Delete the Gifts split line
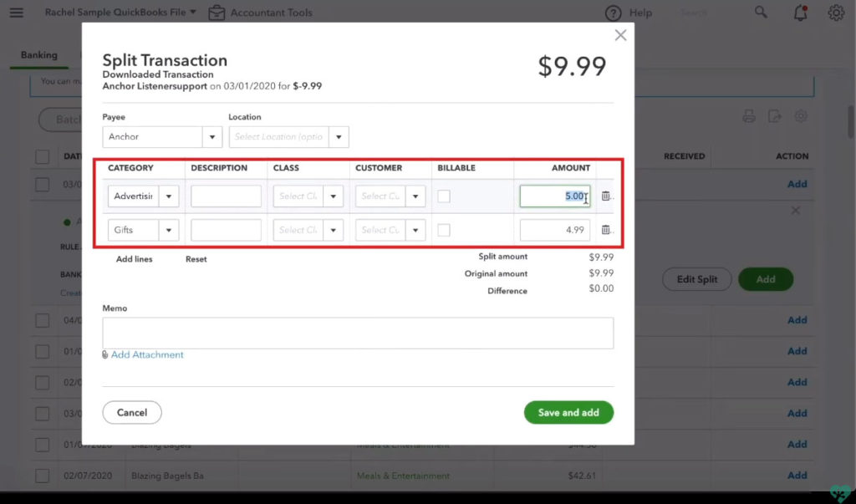856x504 pixels. coord(606,230)
